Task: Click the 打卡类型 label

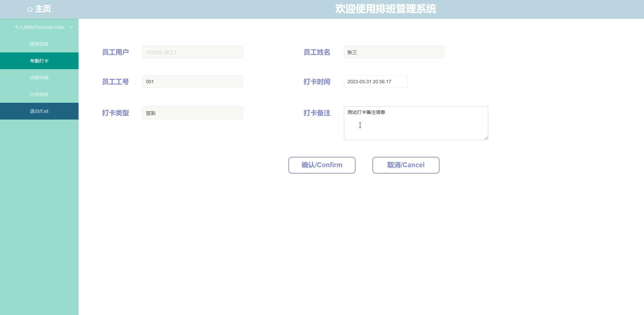Action: (116, 113)
